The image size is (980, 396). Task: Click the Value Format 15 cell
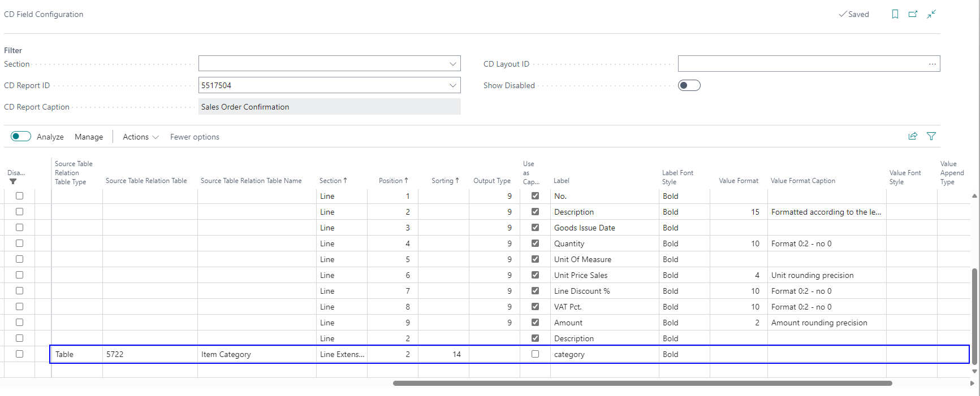pos(739,212)
